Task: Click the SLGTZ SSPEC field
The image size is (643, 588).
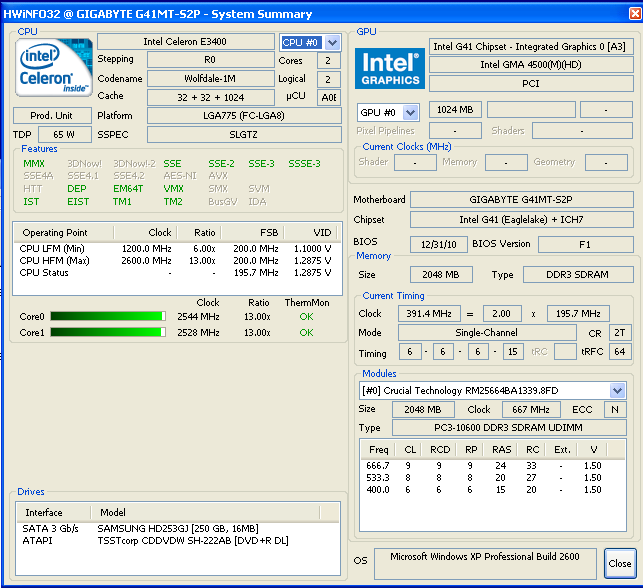Action: point(244,134)
